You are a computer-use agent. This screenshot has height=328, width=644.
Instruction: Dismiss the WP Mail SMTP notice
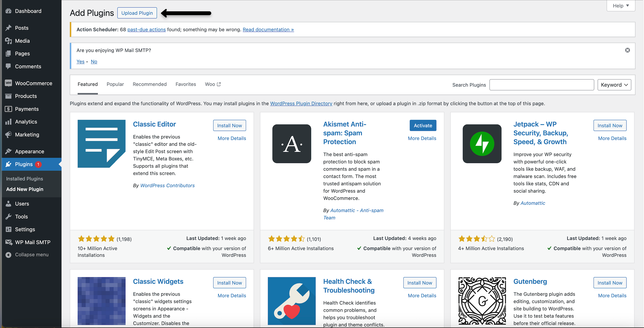pos(627,50)
